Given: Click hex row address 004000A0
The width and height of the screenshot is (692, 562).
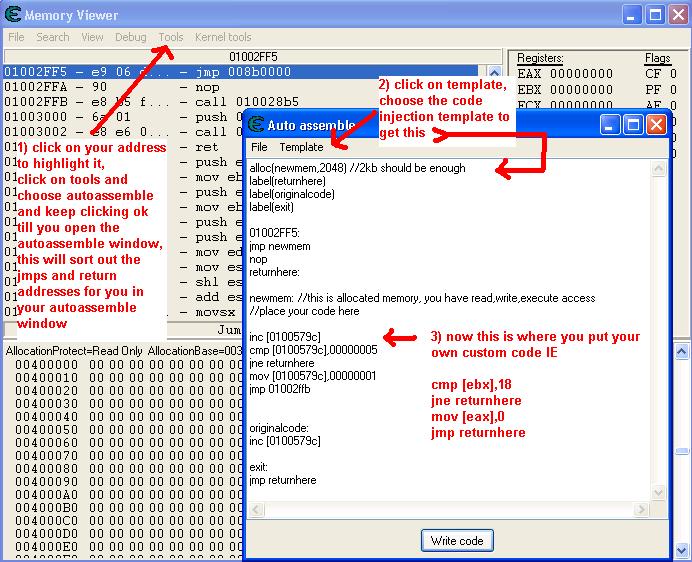Looking at the screenshot, I should pyautogui.click(x=46, y=495).
